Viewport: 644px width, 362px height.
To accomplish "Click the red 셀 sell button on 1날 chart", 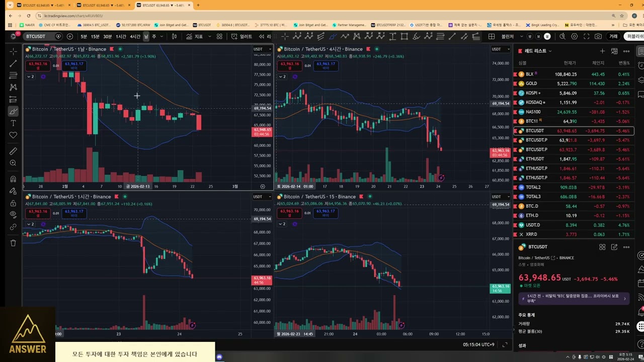I will (x=38, y=65).
